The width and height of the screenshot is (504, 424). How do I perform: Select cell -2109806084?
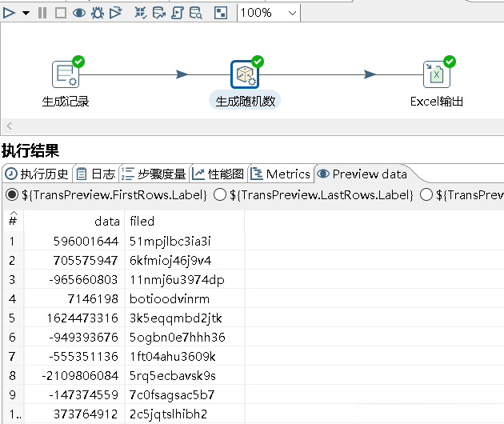[74, 375]
